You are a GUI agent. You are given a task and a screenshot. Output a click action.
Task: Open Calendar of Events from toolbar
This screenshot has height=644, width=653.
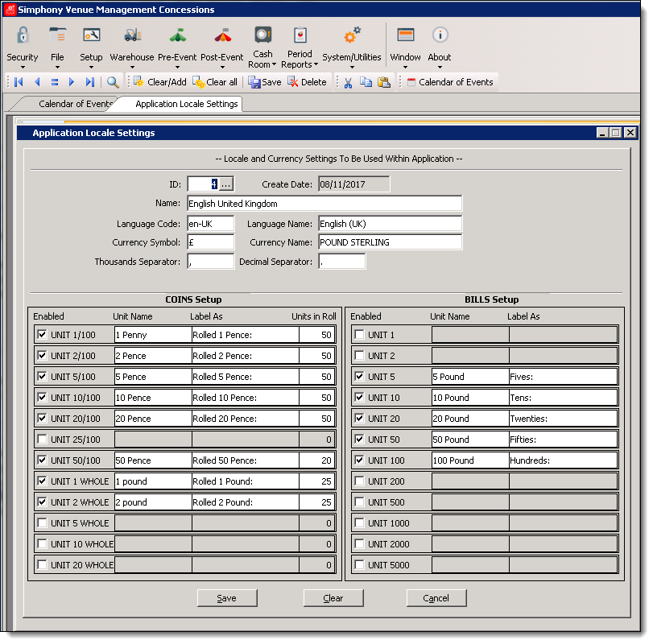pos(450,82)
